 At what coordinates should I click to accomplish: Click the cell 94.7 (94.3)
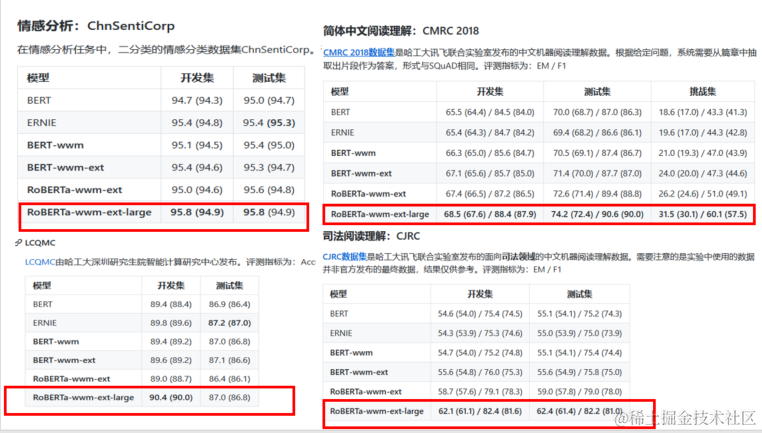point(197,100)
